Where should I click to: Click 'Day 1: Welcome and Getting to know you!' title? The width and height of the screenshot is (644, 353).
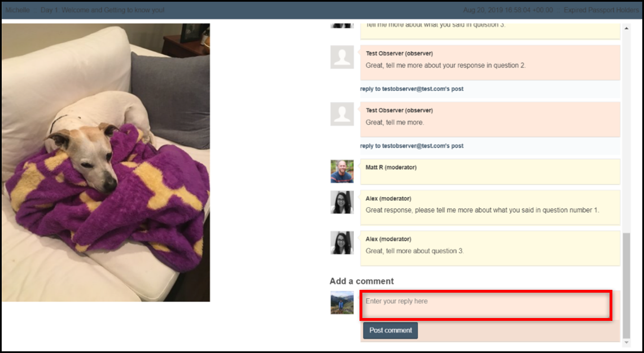coord(103,10)
